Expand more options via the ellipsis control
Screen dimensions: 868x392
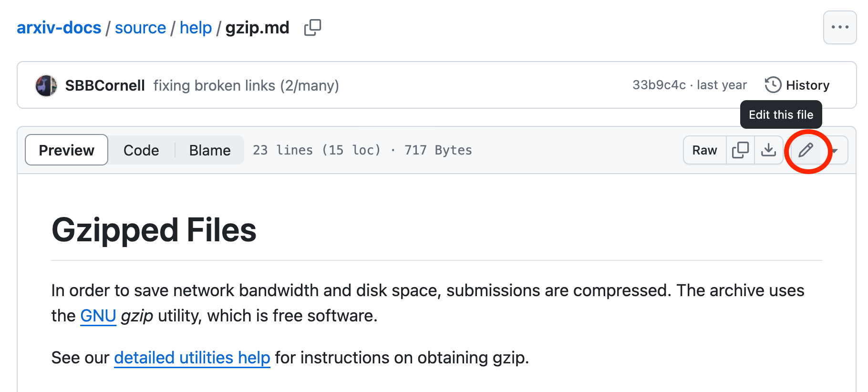839,27
